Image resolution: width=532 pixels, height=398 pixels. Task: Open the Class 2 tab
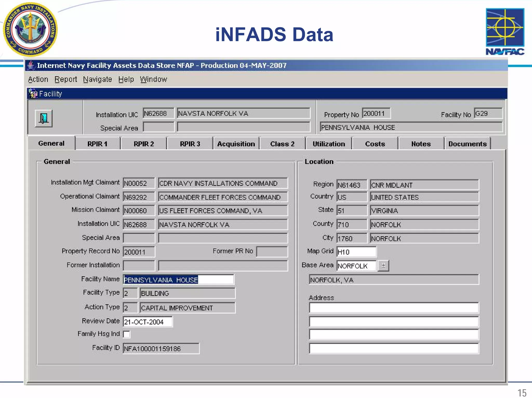pos(282,144)
